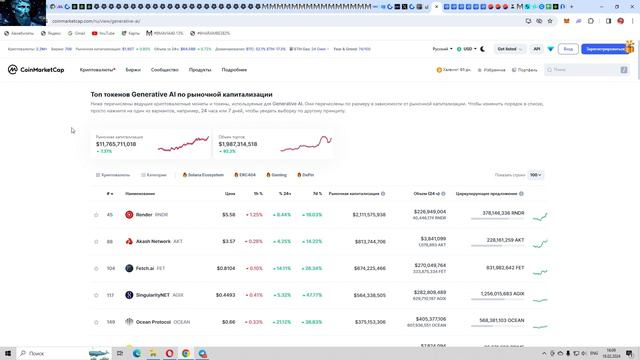The image size is (640, 360).
Task: Click SingularityNET circulating supply bar
Action: (497, 299)
